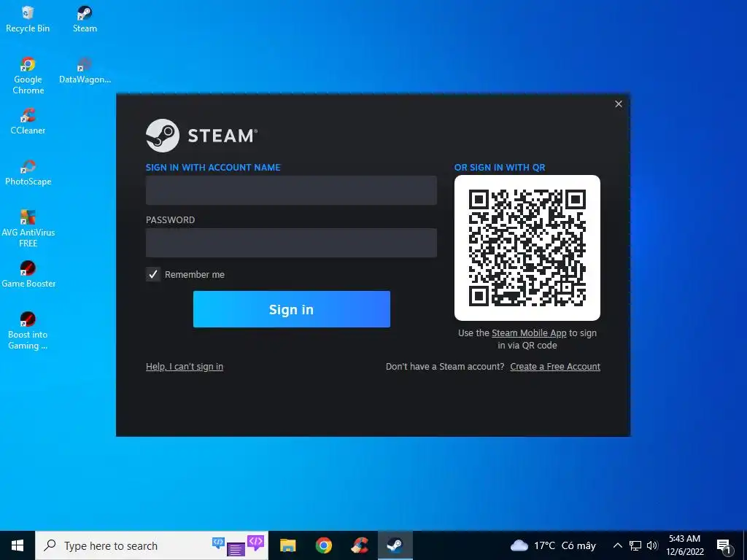
Task: Click the taskbar clock showing 5:43 AM
Action: click(684, 545)
